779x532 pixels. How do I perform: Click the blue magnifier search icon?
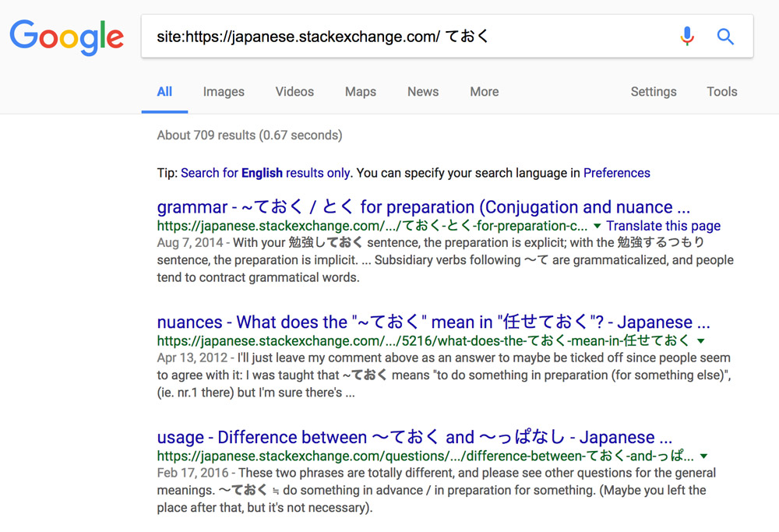(725, 37)
